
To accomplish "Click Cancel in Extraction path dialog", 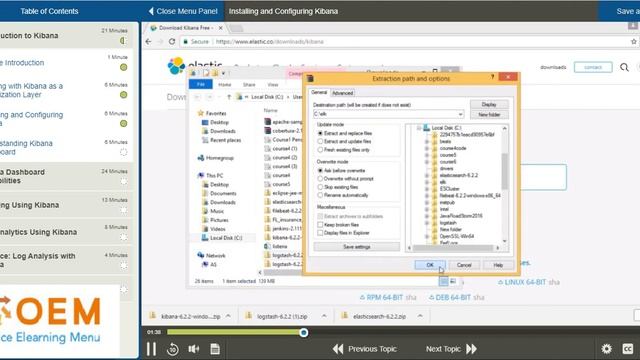I will [x=464, y=265].
